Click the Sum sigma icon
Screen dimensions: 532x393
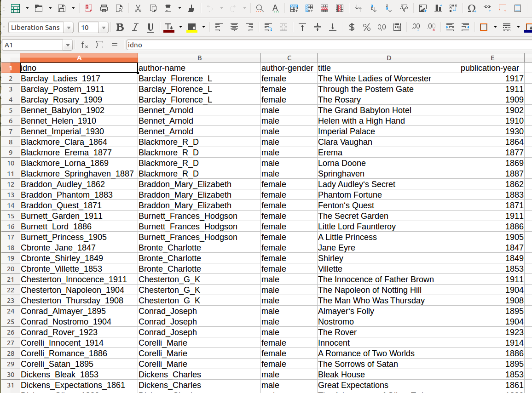point(99,45)
